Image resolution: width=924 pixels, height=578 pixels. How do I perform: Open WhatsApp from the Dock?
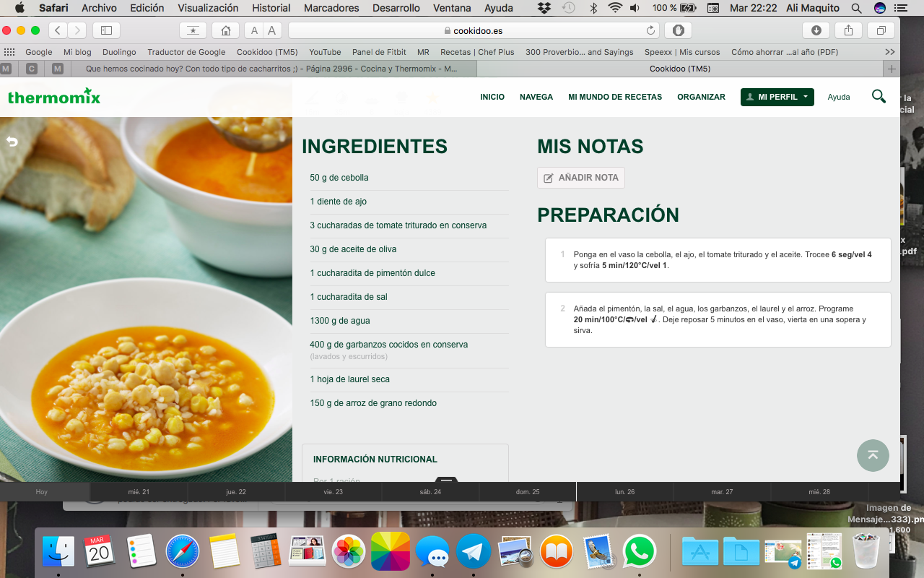[x=640, y=552]
